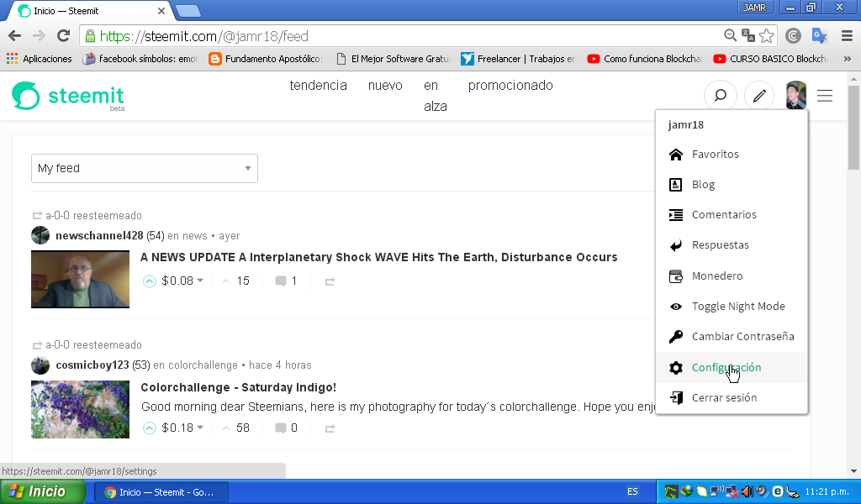The image size is (861, 504).
Task: Click the page vertical scrollbar thumb
Action: [853, 127]
